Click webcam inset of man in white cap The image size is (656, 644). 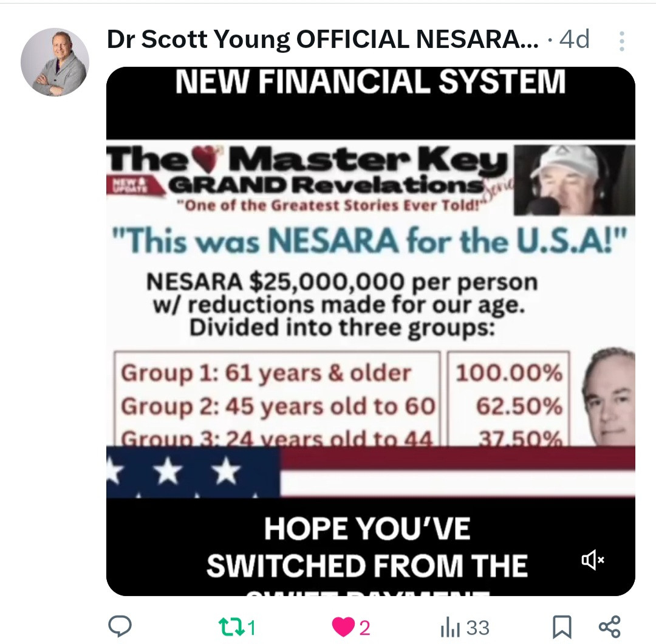[574, 179]
